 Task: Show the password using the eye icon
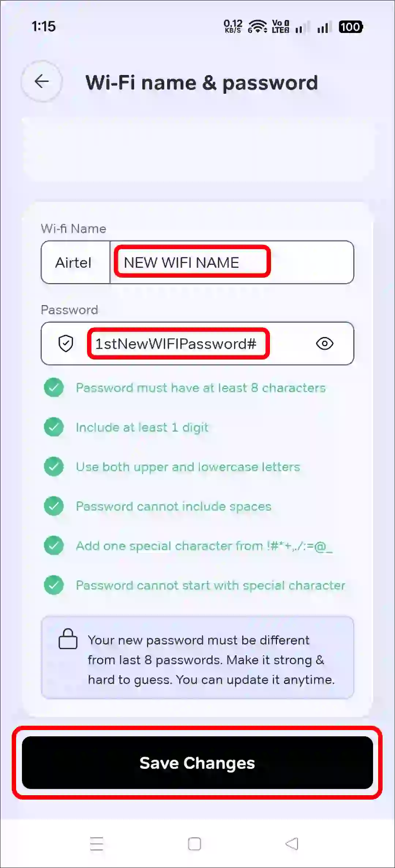[325, 343]
